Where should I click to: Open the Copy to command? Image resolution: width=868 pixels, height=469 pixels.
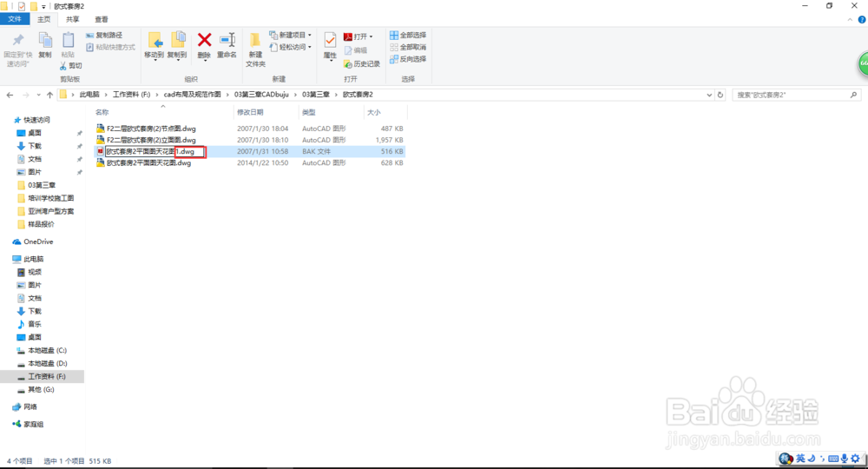coord(177,45)
